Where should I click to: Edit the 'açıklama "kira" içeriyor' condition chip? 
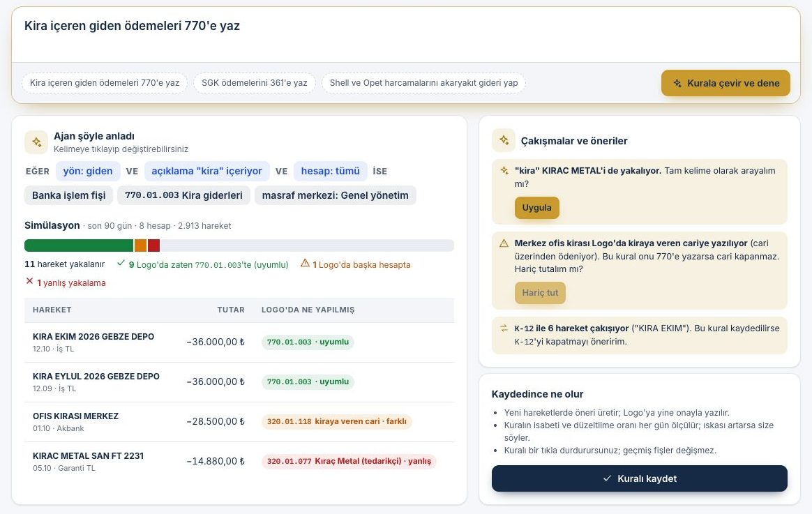tap(206, 172)
